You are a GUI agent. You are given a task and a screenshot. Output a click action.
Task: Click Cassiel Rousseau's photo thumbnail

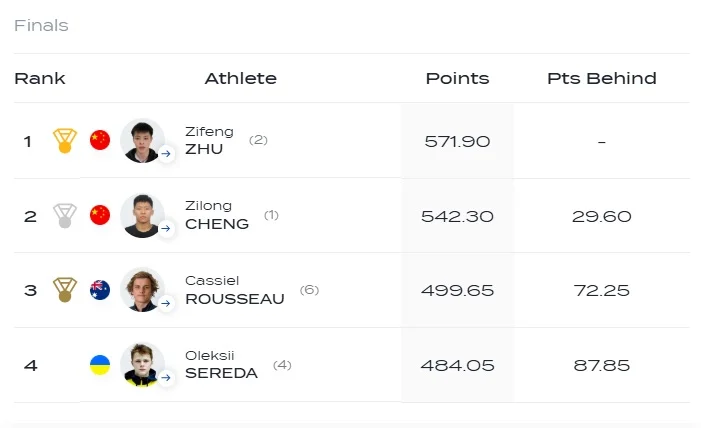tap(140, 288)
